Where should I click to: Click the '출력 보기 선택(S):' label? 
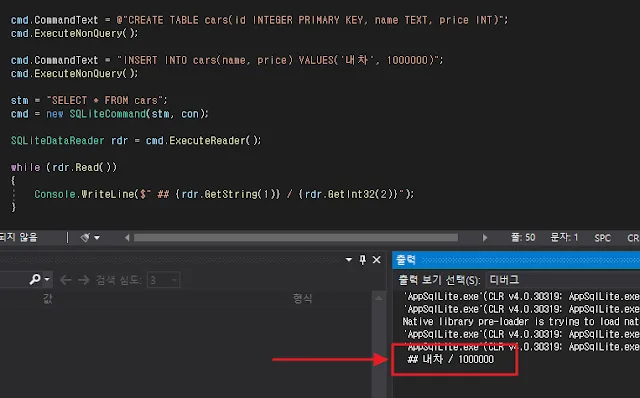tap(439, 280)
